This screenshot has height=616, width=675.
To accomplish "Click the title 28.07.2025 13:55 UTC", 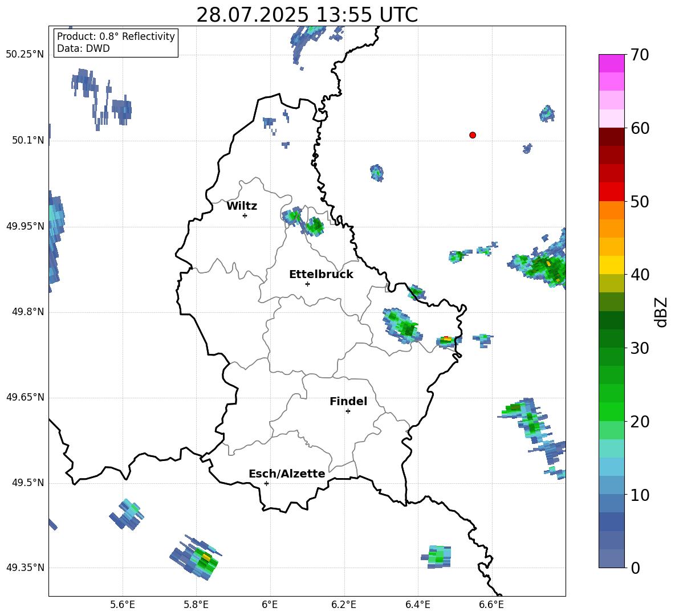I will tap(307, 15).
